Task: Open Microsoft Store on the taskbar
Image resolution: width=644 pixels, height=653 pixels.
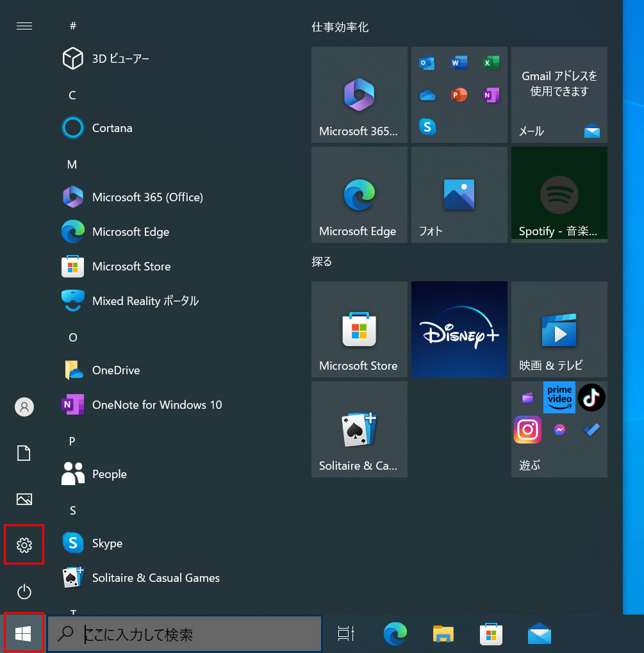Action: point(491,633)
